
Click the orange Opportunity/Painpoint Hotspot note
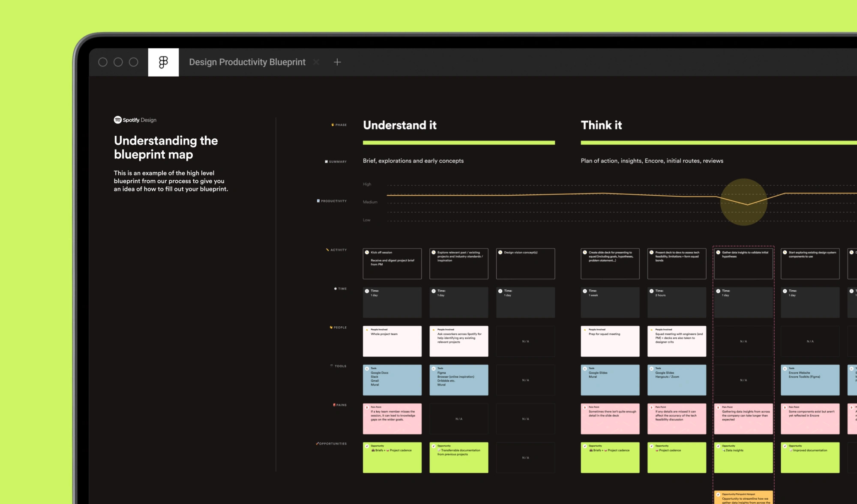pyautogui.click(x=743, y=498)
